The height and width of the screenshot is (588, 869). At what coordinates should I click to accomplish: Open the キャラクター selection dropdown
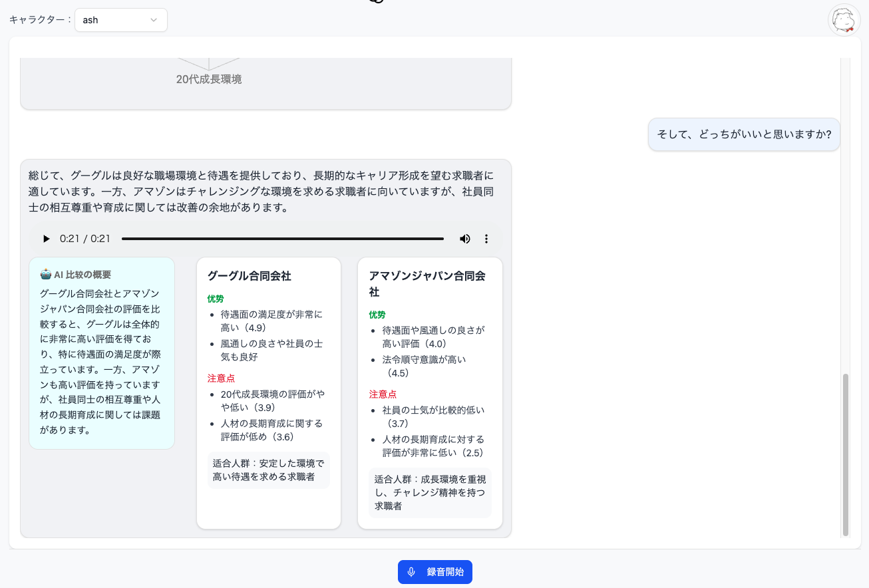click(121, 20)
